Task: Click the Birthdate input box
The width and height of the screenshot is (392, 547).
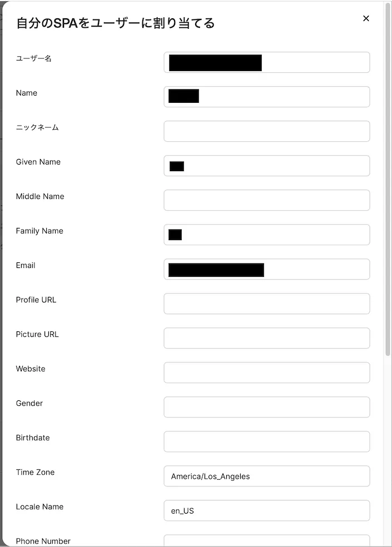Action: tap(267, 441)
